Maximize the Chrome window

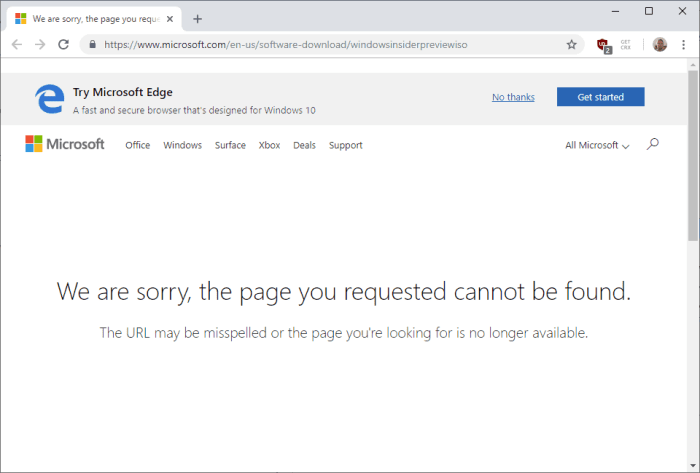tap(649, 11)
